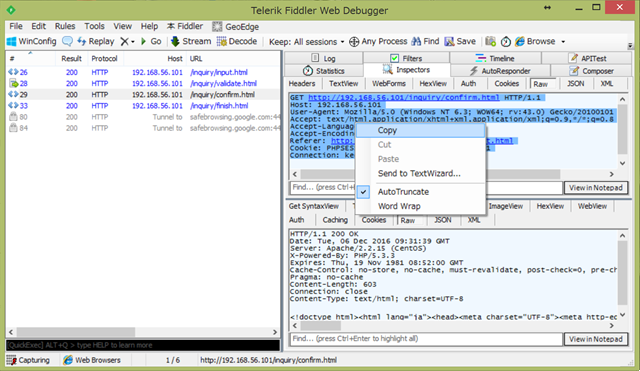The image size is (640, 371).
Task: Click the screenshot camera toolbar icon
Action: 490,41
